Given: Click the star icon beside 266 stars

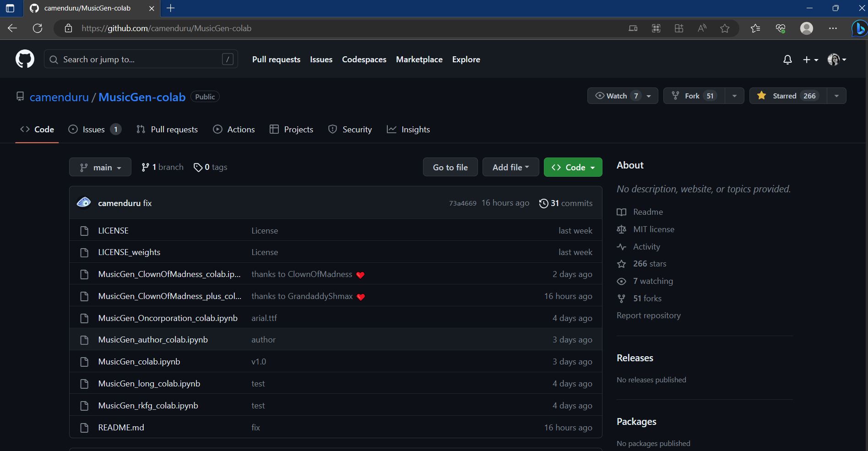Looking at the screenshot, I should click(621, 264).
